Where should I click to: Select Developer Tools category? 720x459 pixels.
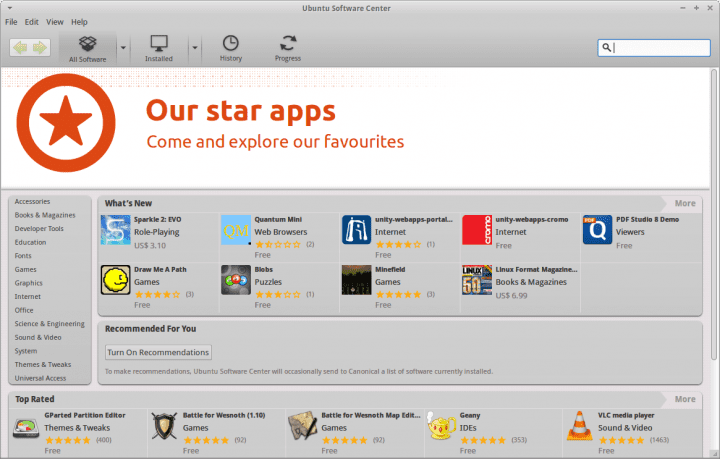pyautogui.click(x=39, y=229)
